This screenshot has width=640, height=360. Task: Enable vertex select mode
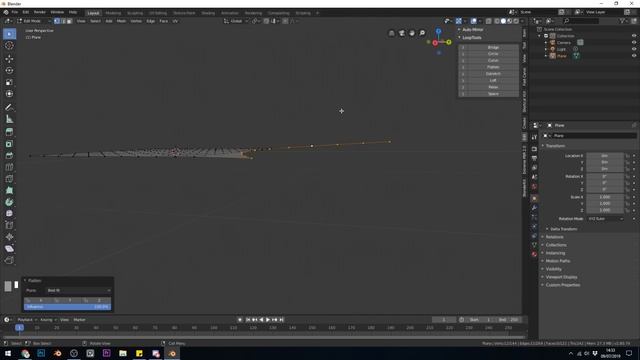tap(57, 21)
